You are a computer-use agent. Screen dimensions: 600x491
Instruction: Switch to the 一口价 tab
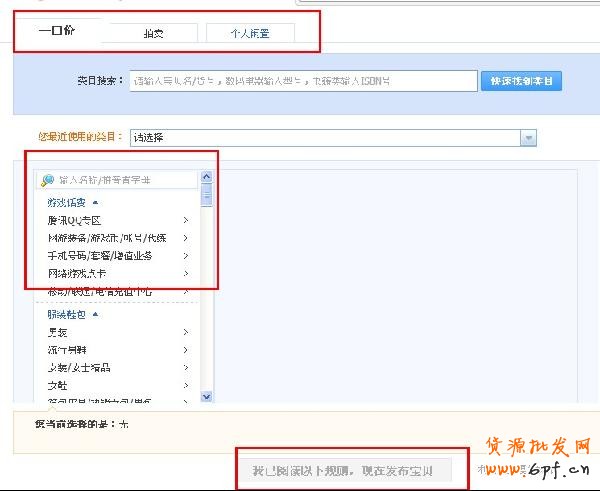(x=57, y=31)
